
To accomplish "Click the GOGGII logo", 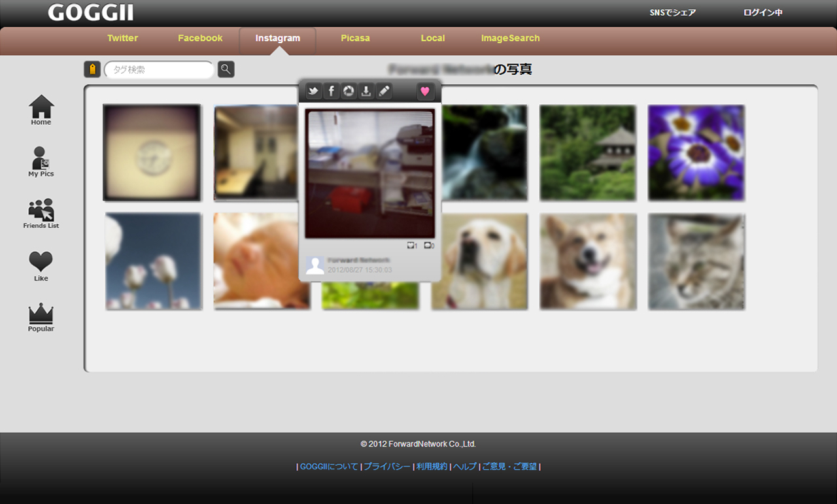I will [90, 12].
